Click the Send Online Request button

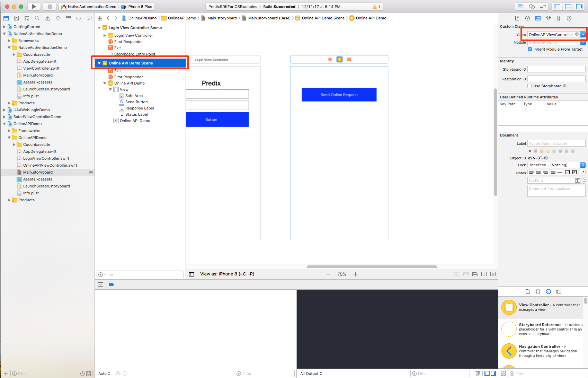click(x=339, y=95)
